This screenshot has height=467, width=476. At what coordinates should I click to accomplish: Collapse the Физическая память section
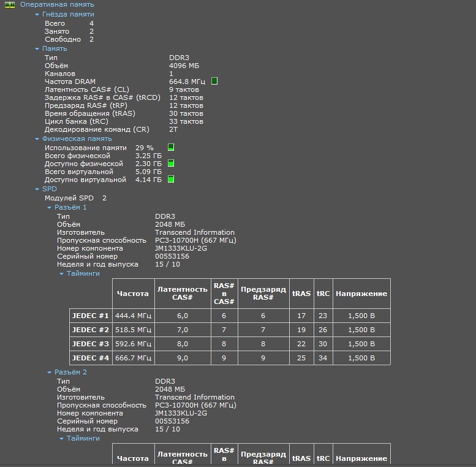37,139
